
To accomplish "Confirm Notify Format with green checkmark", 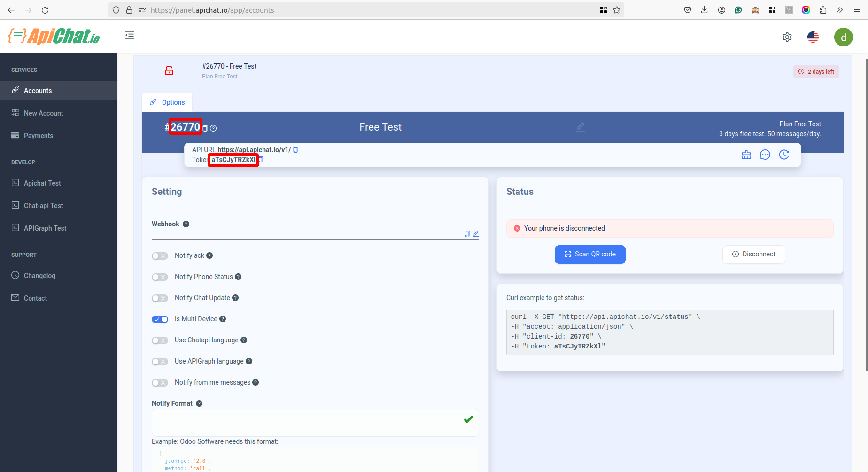I will [468, 419].
